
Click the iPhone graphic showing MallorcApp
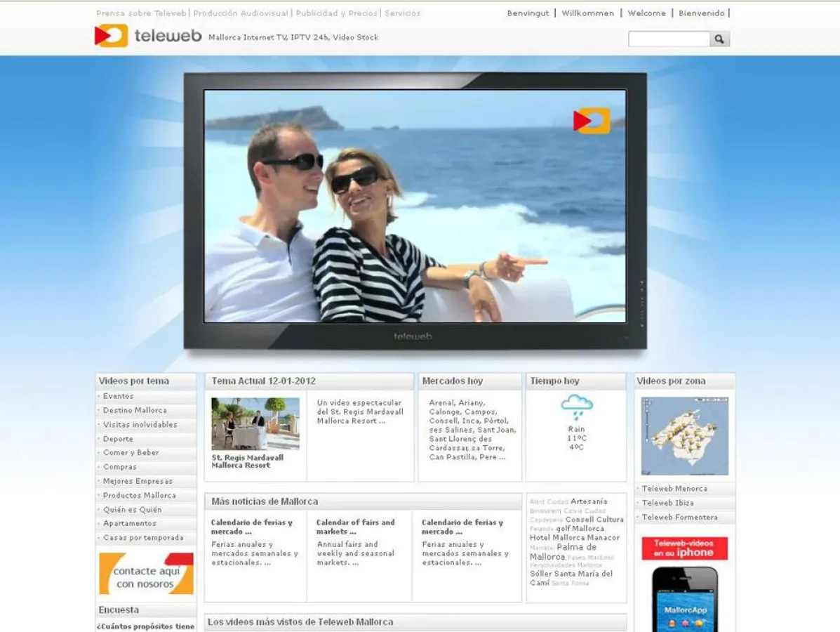tap(684, 600)
